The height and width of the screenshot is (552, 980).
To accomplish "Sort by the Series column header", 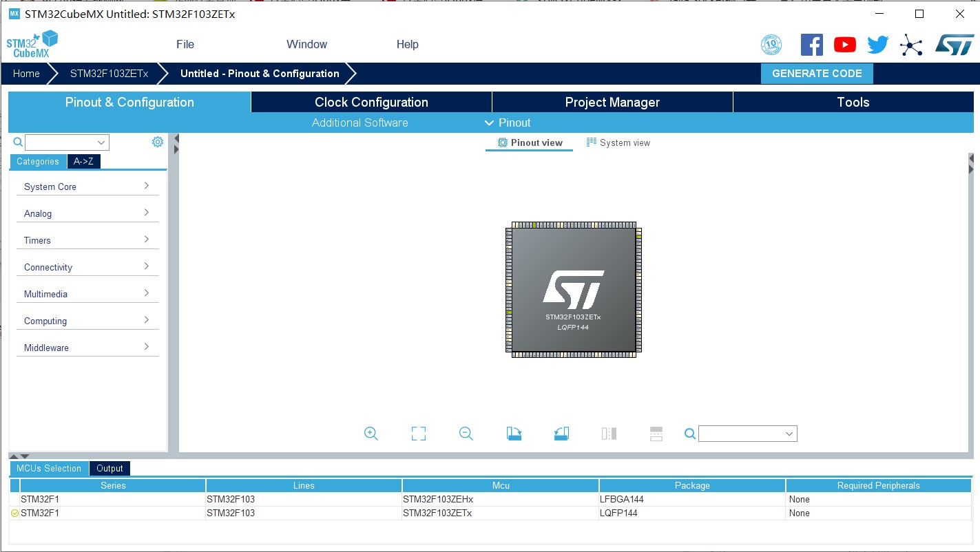I will pyautogui.click(x=113, y=485).
